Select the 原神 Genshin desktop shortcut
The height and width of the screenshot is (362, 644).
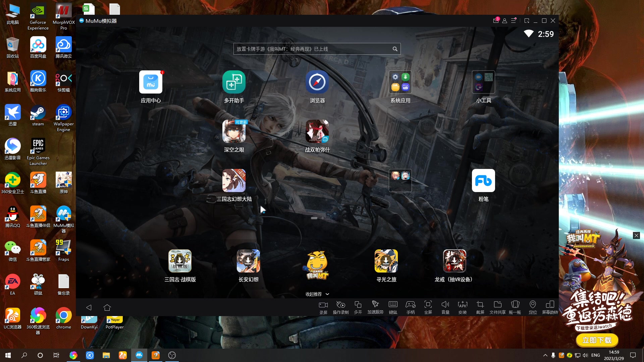[63, 183]
